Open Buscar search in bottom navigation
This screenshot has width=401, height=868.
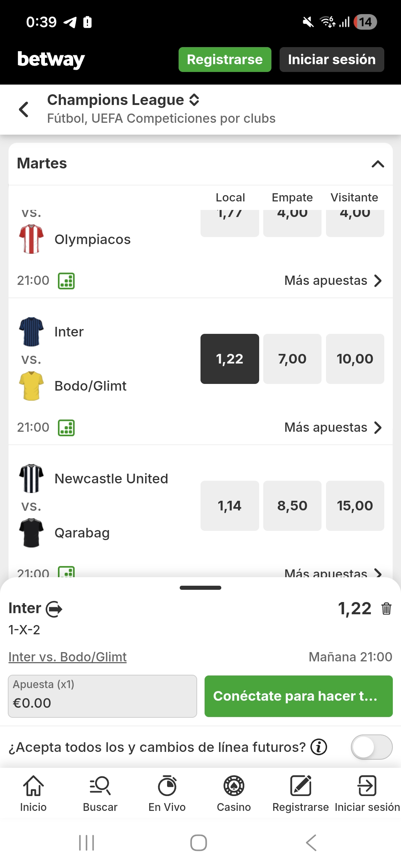point(100,793)
